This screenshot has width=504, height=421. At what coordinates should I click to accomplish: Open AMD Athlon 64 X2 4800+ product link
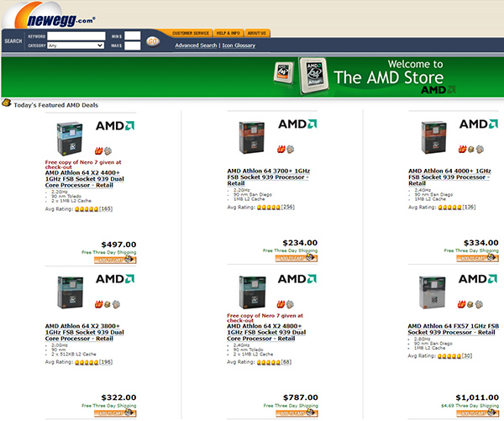[266, 332]
